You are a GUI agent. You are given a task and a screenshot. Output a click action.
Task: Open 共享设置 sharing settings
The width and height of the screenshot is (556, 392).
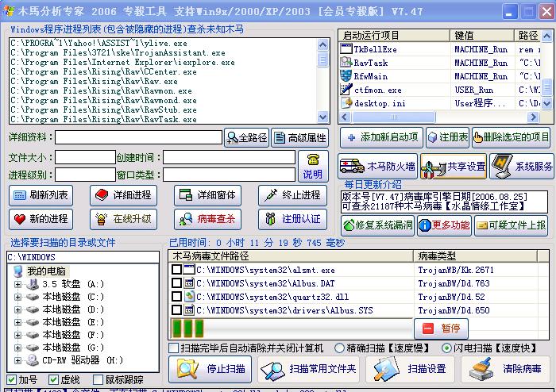tap(454, 166)
